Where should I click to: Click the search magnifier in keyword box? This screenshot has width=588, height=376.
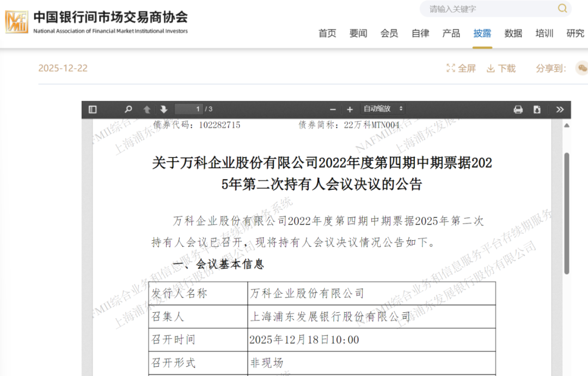(562, 9)
